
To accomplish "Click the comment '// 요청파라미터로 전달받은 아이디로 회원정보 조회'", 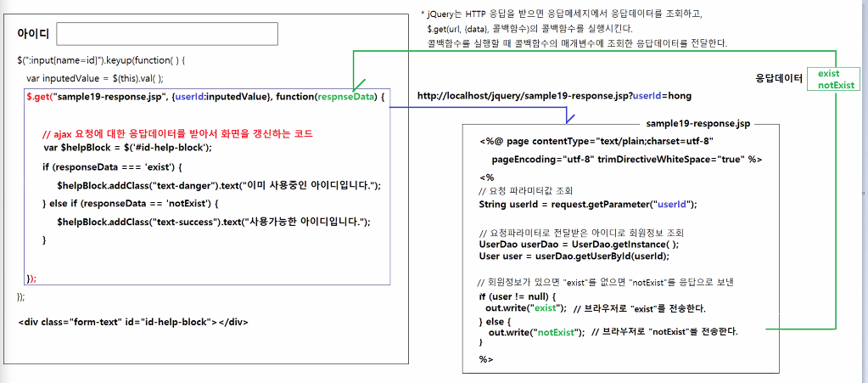I will click(x=582, y=233).
